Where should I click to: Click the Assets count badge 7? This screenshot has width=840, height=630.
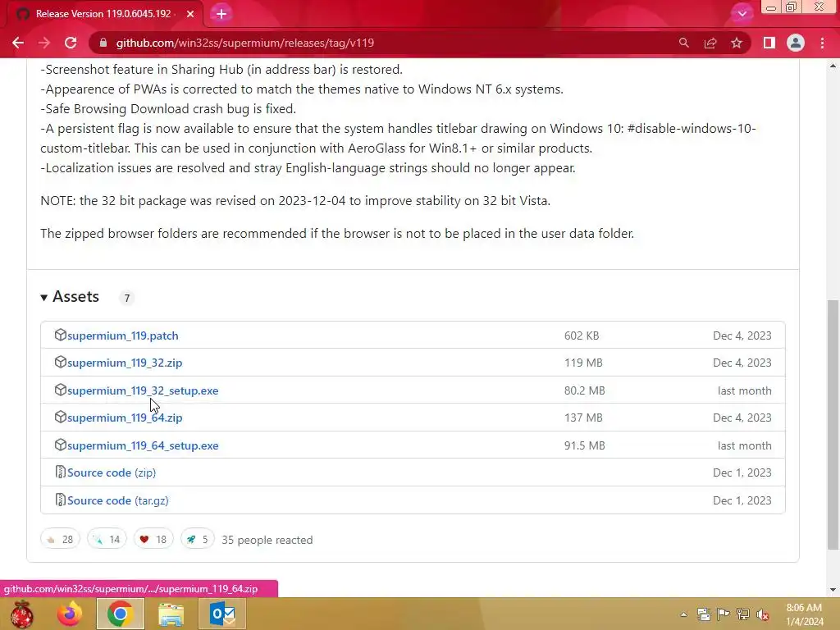(x=127, y=298)
